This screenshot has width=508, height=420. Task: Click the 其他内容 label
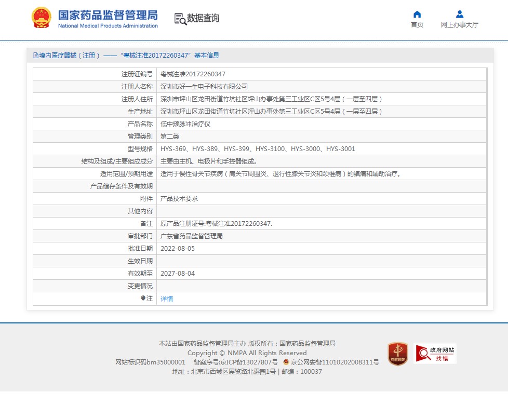click(140, 211)
